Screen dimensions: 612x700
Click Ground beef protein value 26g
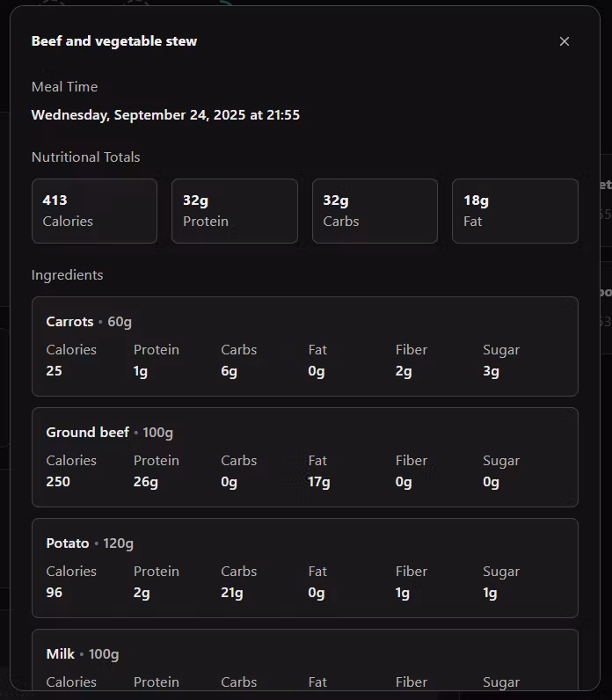[146, 482]
